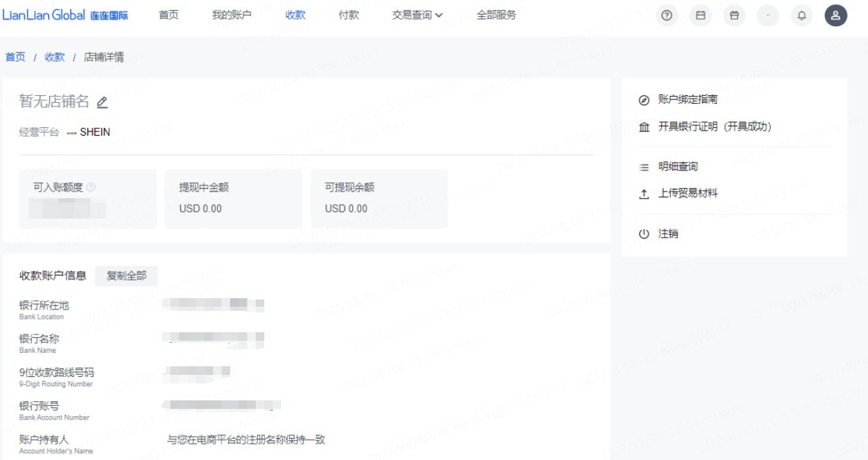The image size is (868, 460).
Task: Go to 首页 in the top navigation bar
Action: click(168, 15)
